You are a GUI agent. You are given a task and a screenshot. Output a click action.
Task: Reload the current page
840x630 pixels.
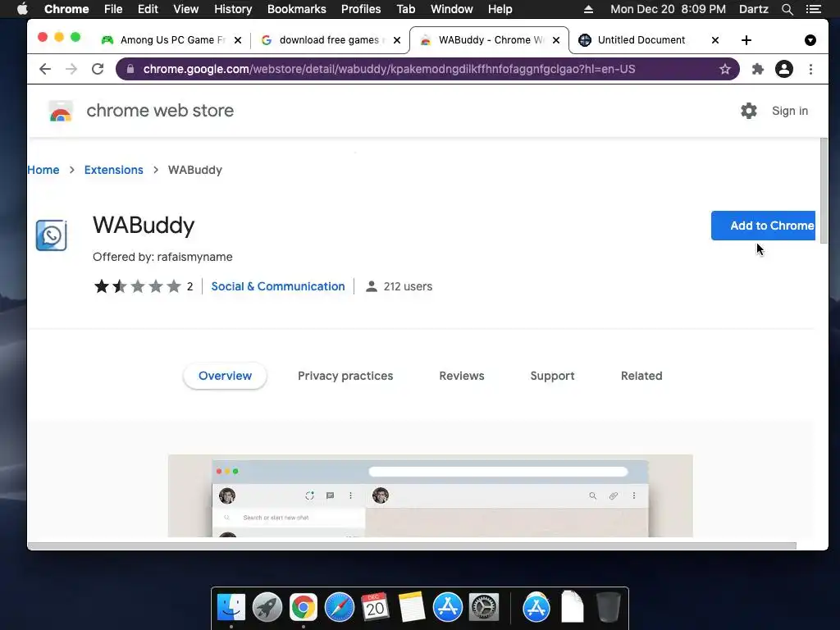[98, 69]
